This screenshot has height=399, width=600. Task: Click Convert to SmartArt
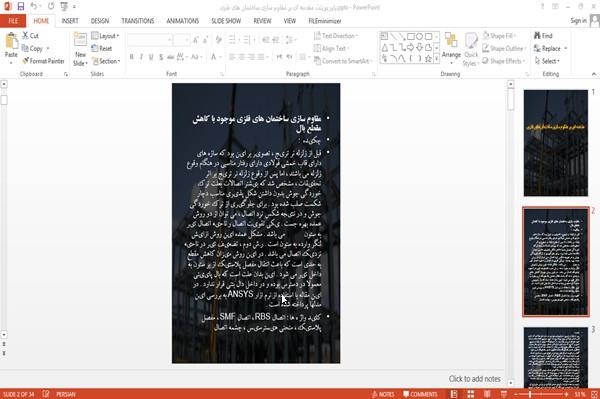[343, 61]
